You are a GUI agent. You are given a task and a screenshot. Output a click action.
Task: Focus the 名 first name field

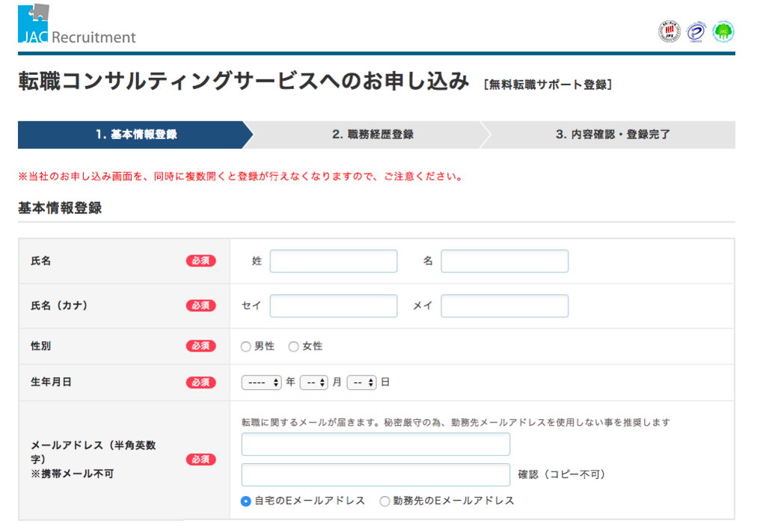coord(504,261)
